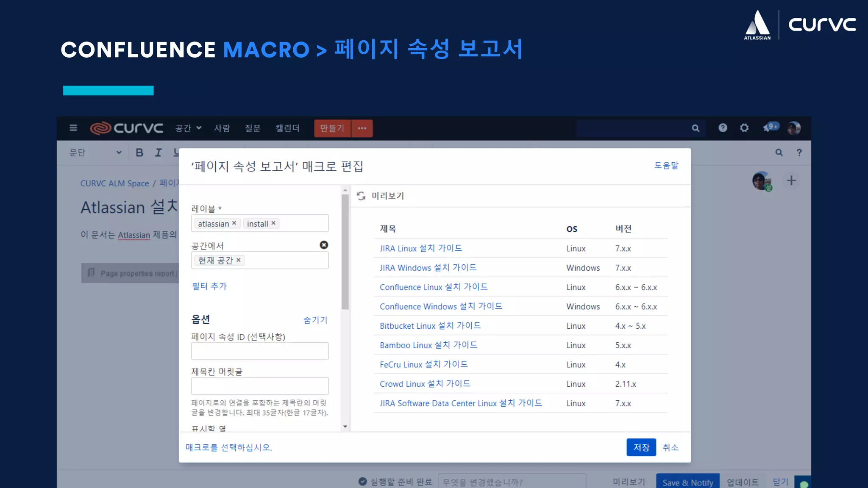The width and height of the screenshot is (868, 488).
Task: Open Confluence Windows 설치 가이드 link
Action: (441, 306)
